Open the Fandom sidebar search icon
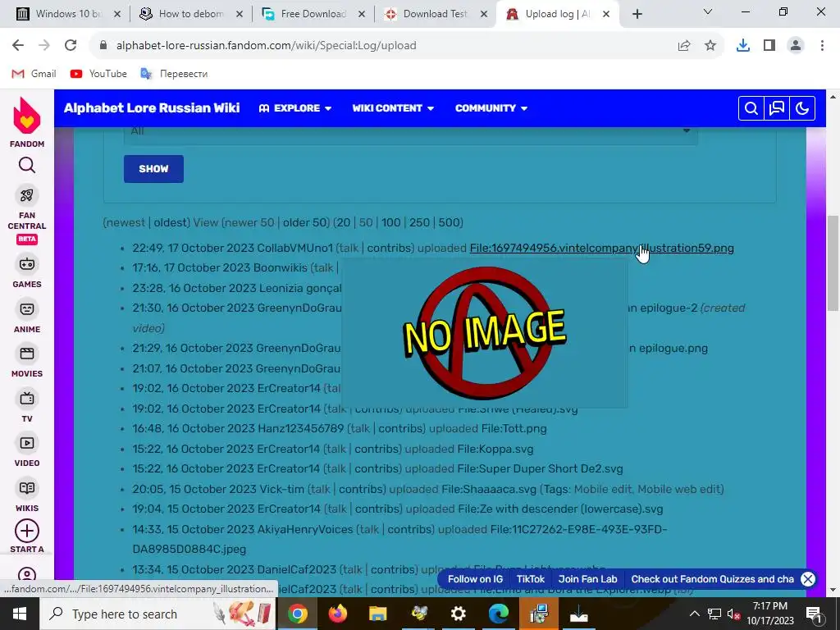 (27, 165)
